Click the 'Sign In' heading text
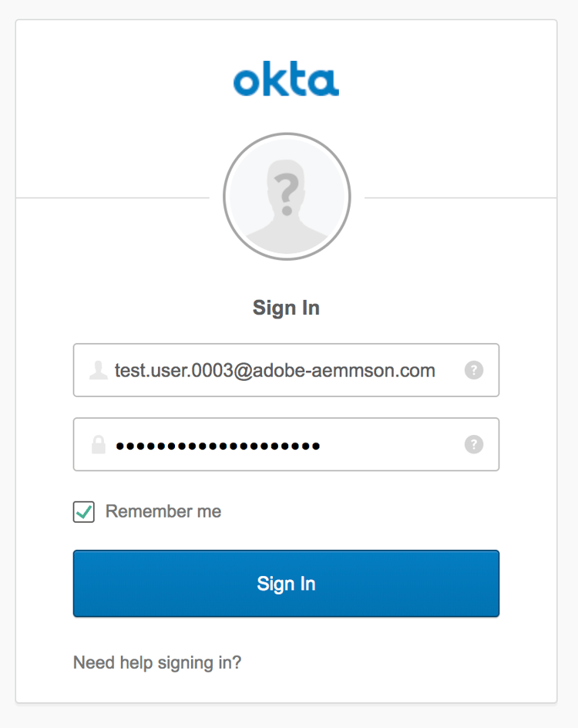 point(286,308)
